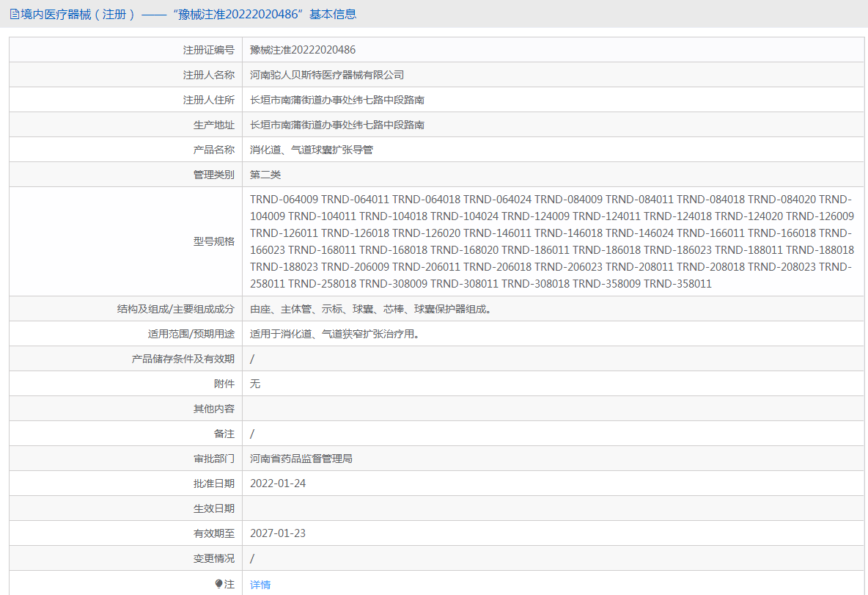Image resolution: width=868 pixels, height=595 pixels.
Task: Select registration number 豫械注准20222020486 in table
Action: 303,50
